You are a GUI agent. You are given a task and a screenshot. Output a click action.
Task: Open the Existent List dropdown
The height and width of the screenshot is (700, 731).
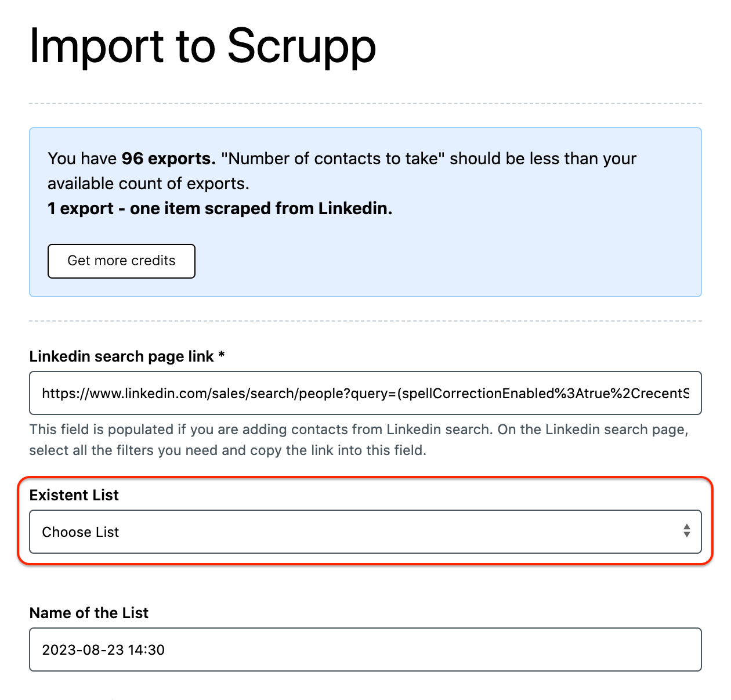click(365, 532)
